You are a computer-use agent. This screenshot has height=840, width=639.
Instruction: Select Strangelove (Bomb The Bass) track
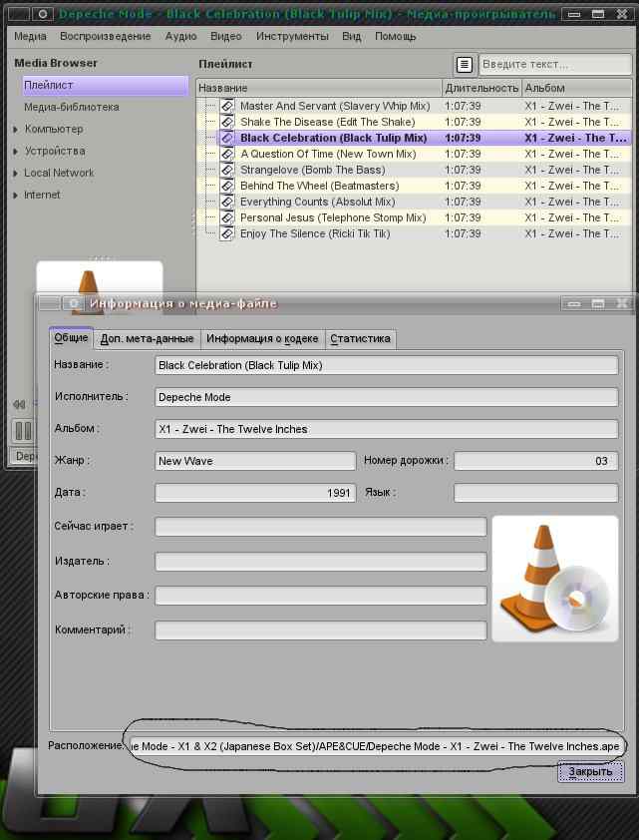pyautogui.click(x=313, y=170)
